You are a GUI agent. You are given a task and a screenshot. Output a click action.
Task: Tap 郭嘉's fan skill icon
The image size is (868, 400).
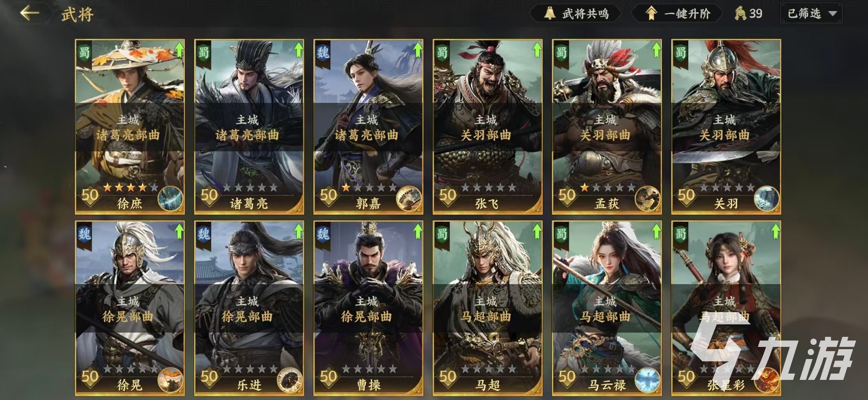[x=408, y=199]
